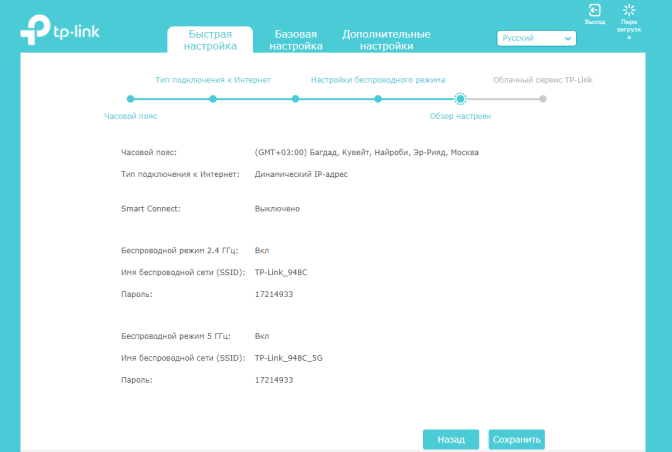Open the Дополнительные настройки tab

click(x=386, y=40)
